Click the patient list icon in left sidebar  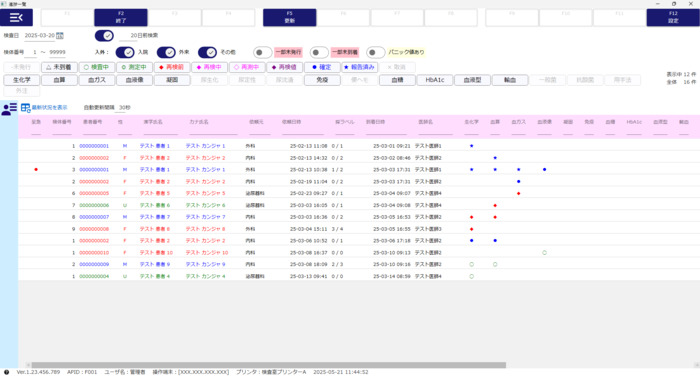(x=9, y=109)
